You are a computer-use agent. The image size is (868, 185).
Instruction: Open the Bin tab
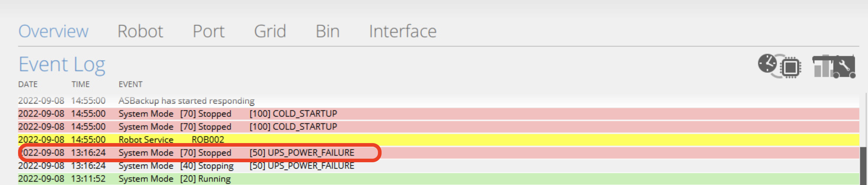pyautogui.click(x=328, y=31)
